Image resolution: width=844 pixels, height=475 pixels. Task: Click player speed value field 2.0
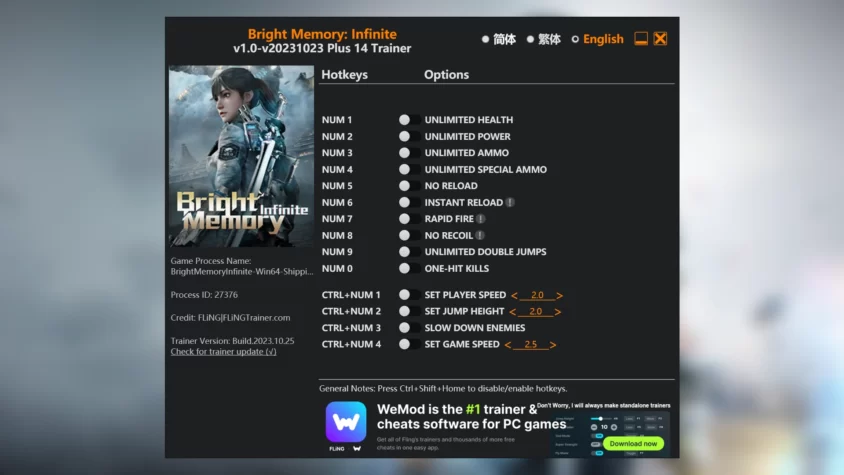(x=537, y=295)
